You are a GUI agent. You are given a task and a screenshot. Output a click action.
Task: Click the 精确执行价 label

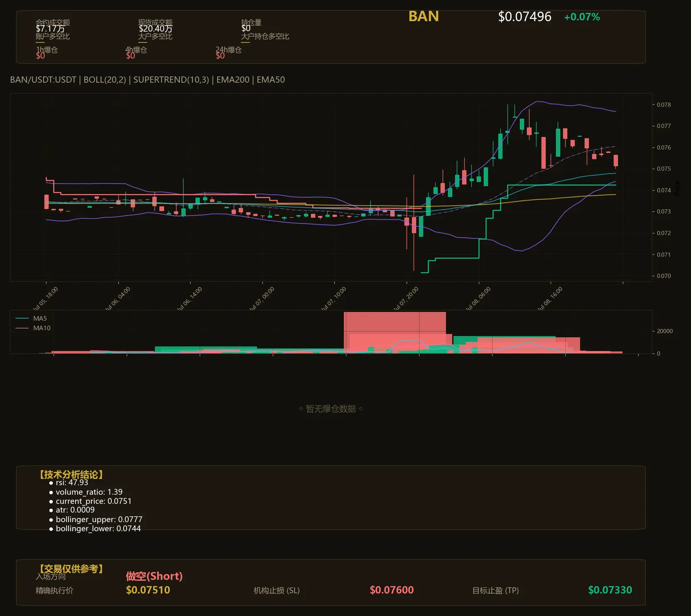tap(54, 590)
